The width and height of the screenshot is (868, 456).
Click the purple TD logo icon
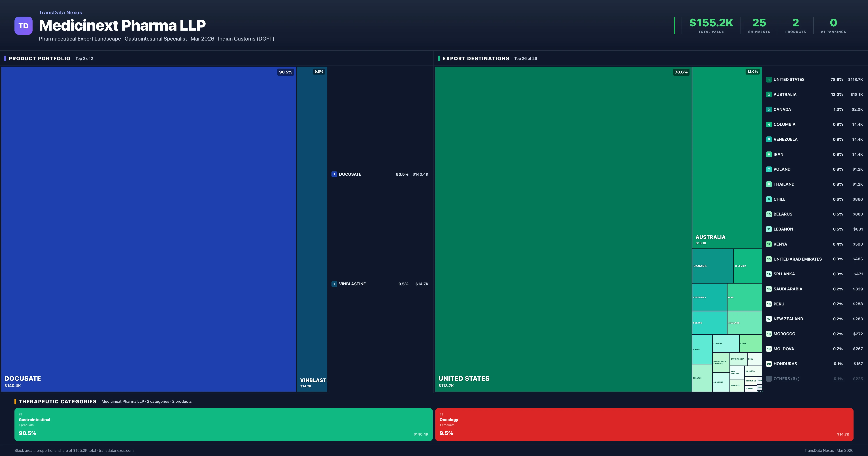coord(23,26)
